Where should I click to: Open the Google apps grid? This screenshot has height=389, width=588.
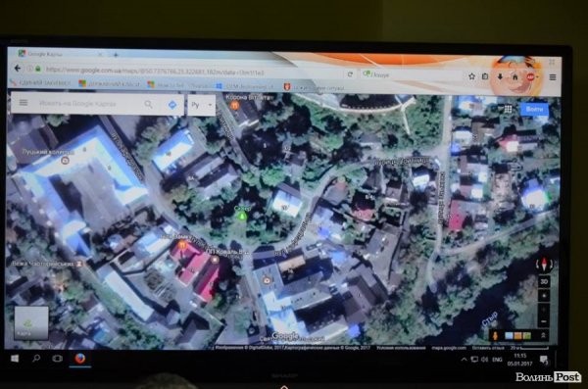click(508, 109)
